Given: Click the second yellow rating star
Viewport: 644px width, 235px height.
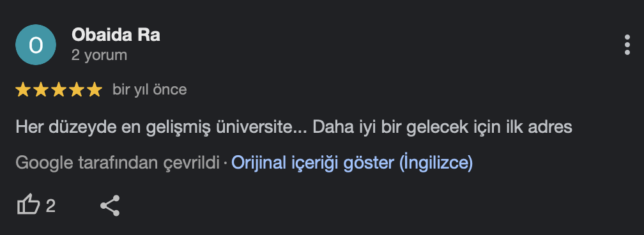Looking at the screenshot, I should point(41,89).
